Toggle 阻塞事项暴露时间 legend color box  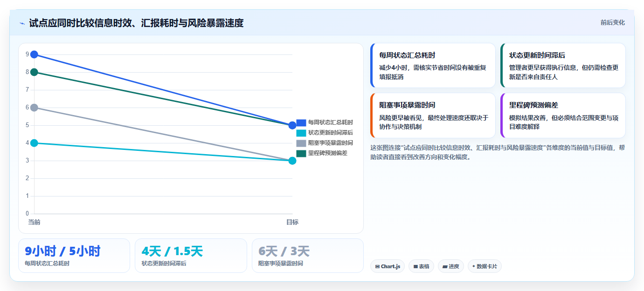point(301,143)
